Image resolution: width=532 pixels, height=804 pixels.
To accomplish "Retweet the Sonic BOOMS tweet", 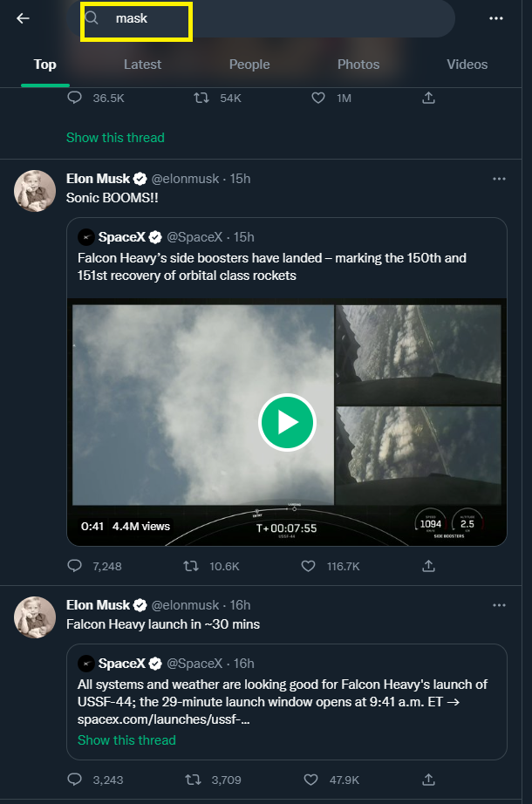I will (191, 566).
